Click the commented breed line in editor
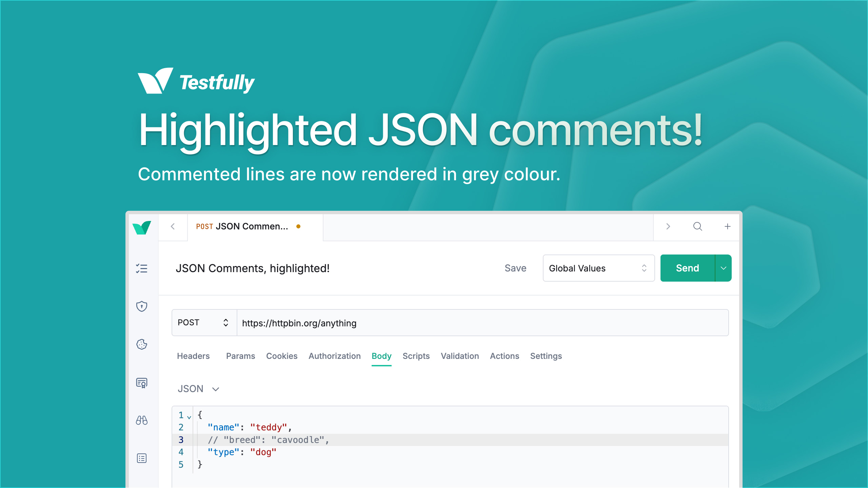Screen dimensions: 868x488 click(x=269, y=440)
